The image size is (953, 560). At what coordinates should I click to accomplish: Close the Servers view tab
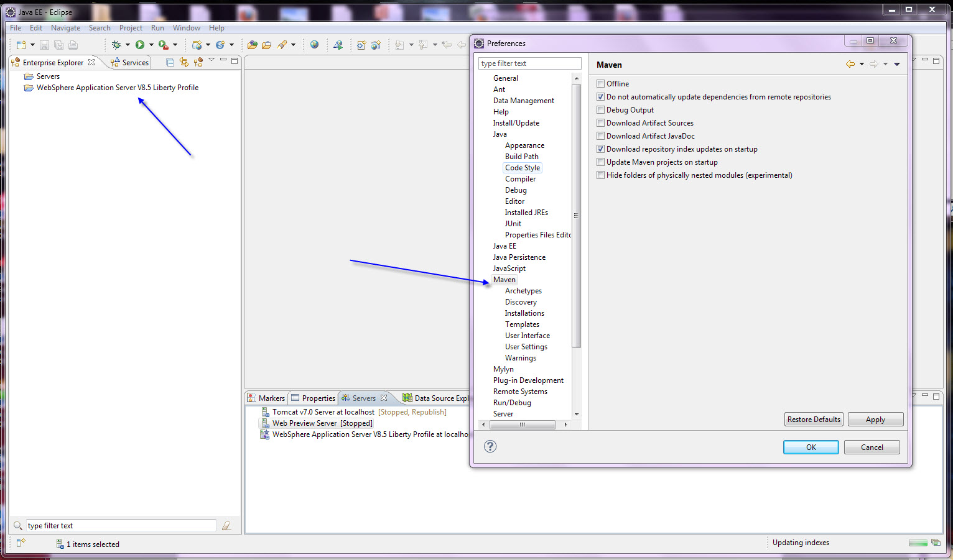tap(384, 398)
